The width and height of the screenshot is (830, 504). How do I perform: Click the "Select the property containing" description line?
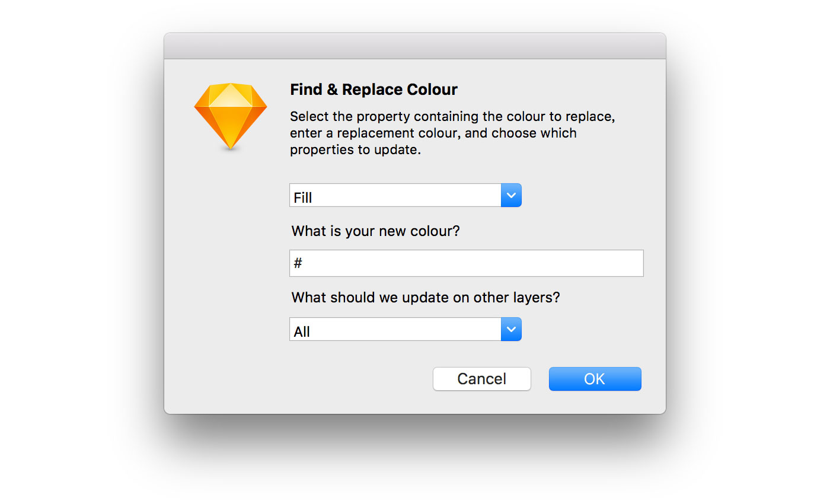click(x=452, y=116)
